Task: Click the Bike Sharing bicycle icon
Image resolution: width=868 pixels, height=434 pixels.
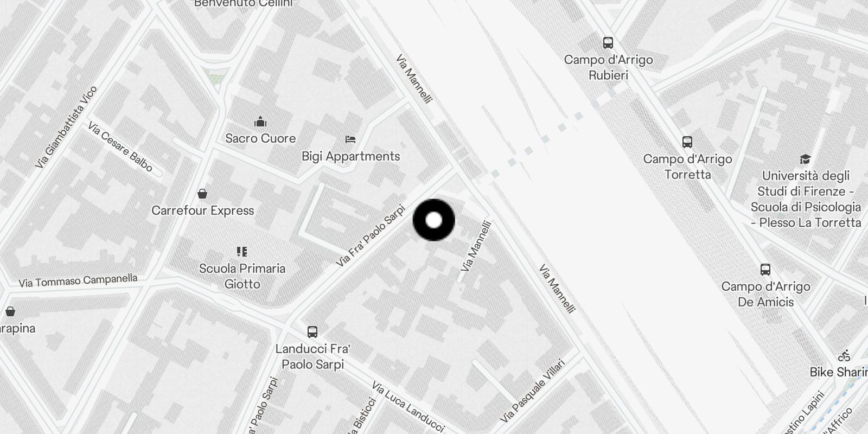Action: click(844, 356)
